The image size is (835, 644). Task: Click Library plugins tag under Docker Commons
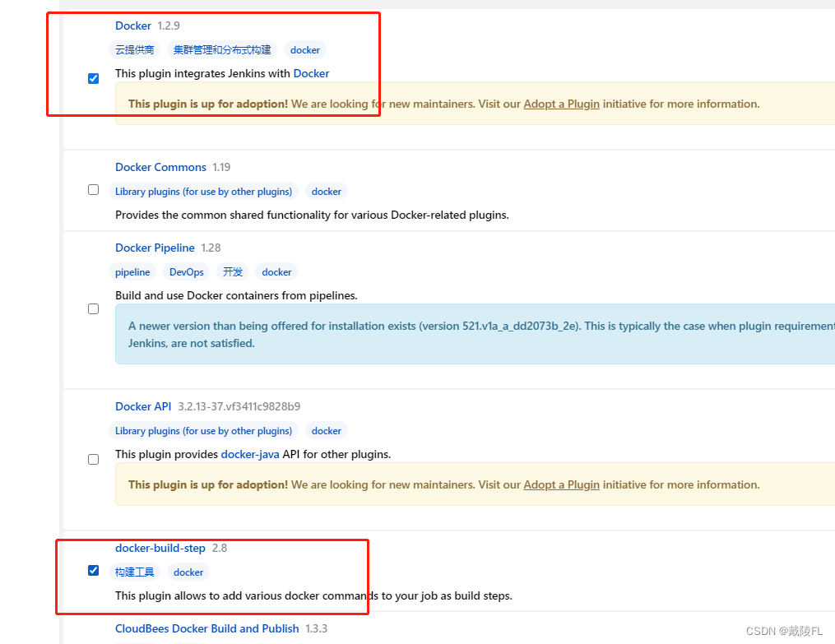pyautogui.click(x=203, y=192)
